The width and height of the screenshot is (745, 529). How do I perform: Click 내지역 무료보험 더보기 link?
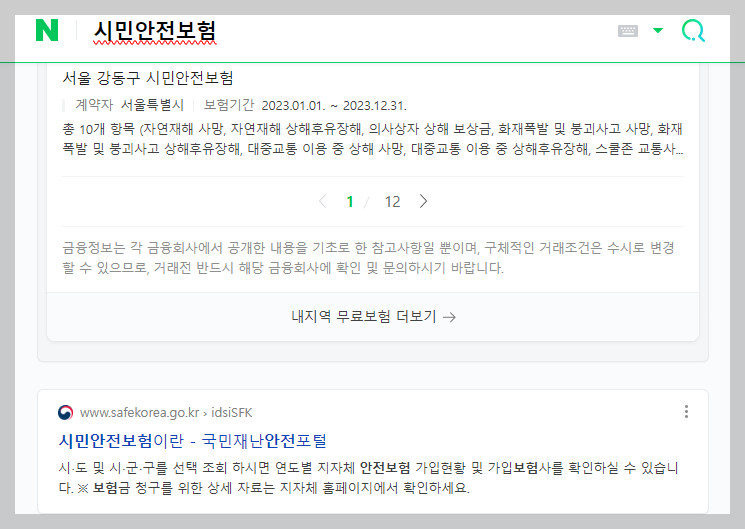pyautogui.click(x=373, y=317)
